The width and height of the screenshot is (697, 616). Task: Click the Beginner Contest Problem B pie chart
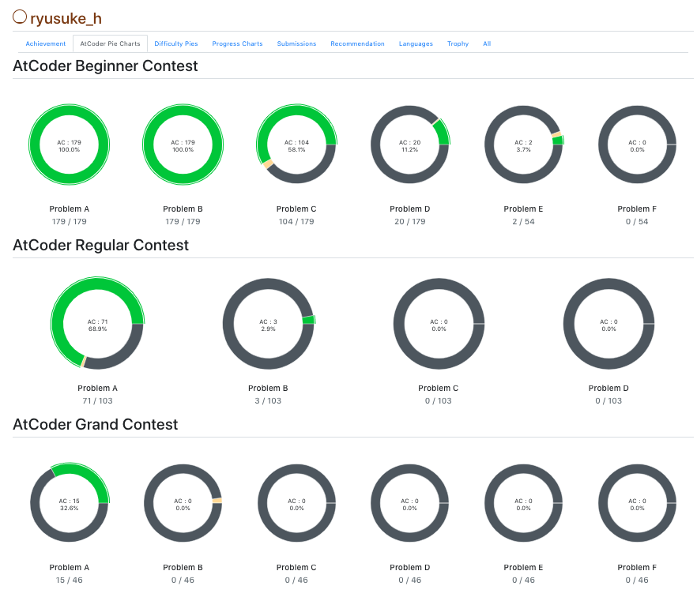[x=183, y=145]
